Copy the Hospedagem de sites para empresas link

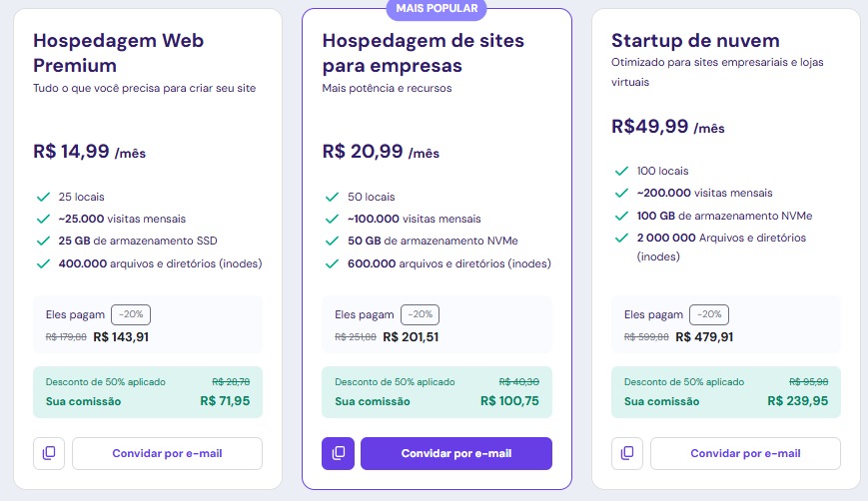tap(338, 453)
